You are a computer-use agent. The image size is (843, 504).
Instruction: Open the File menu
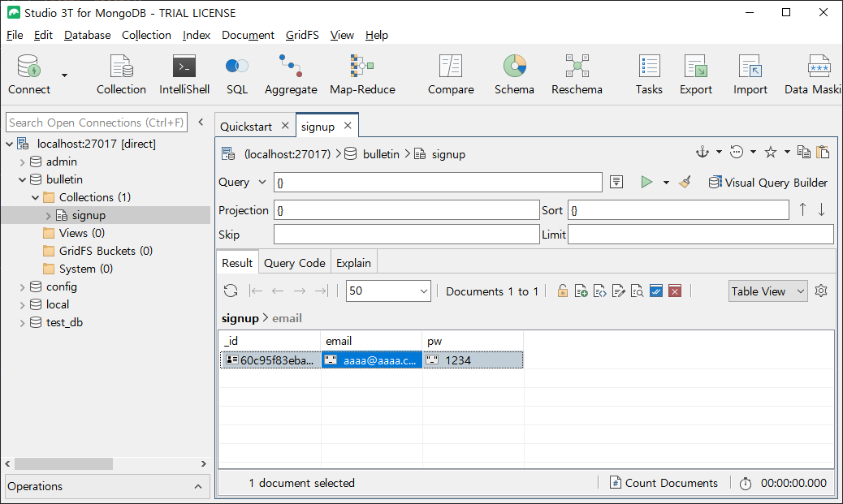coord(15,35)
